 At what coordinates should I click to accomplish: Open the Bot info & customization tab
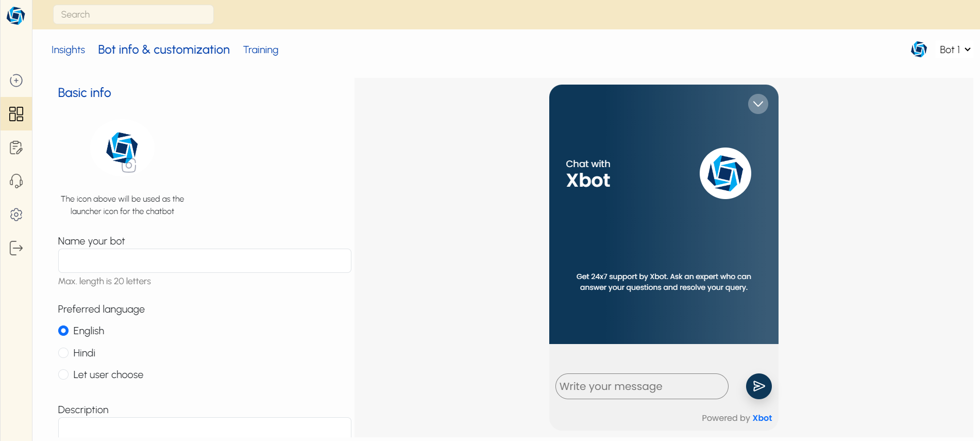pos(164,50)
